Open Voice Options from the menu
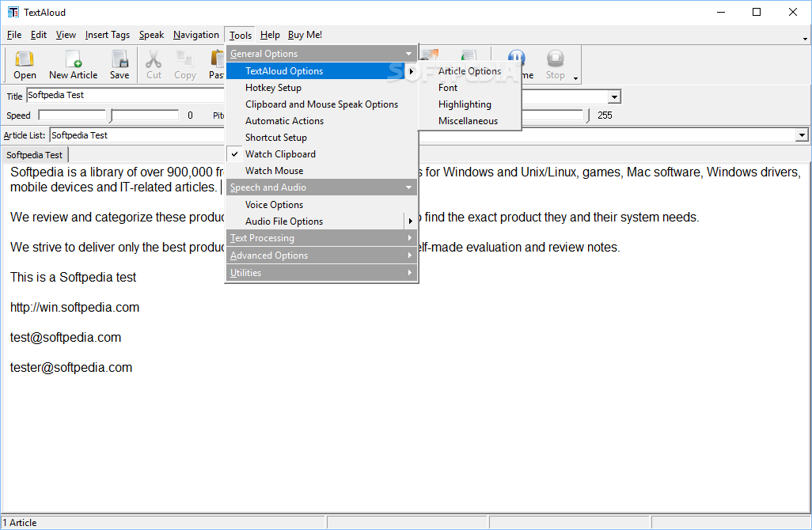This screenshot has height=530, width=812. pyautogui.click(x=321, y=204)
